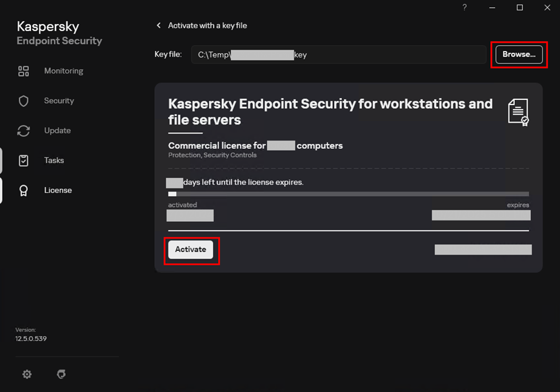The width and height of the screenshot is (560, 392).
Task: Click 'Protection, Security Controls' text
Action: pos(212,155)
